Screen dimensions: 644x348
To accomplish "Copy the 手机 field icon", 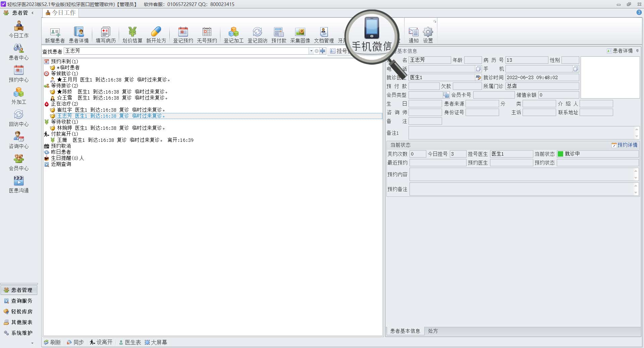I will click(576, 69).
